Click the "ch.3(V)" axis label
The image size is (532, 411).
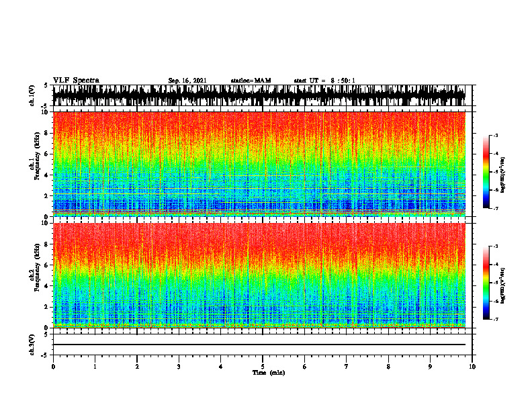pyautogui.click(x=32, y=345)
